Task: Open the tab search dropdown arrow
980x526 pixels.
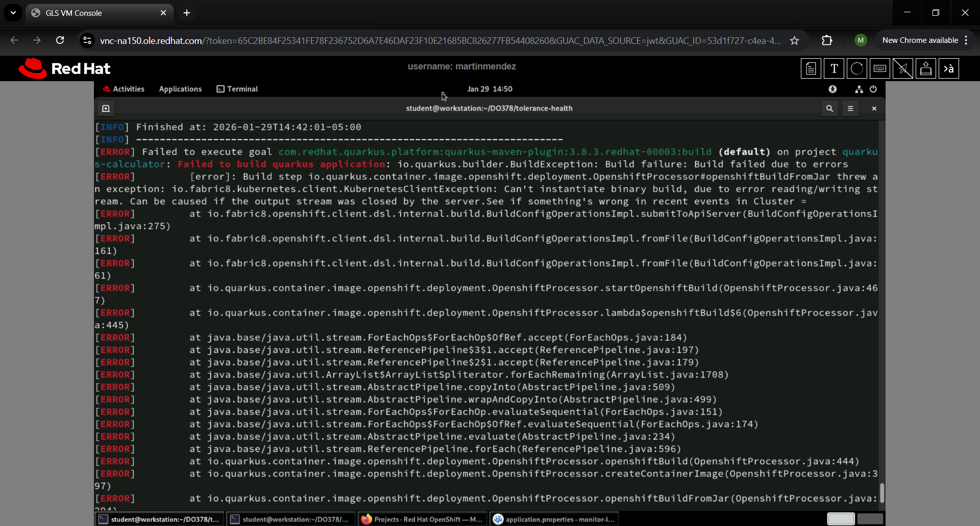Action: pyautogui.click(x=13, y=13)
